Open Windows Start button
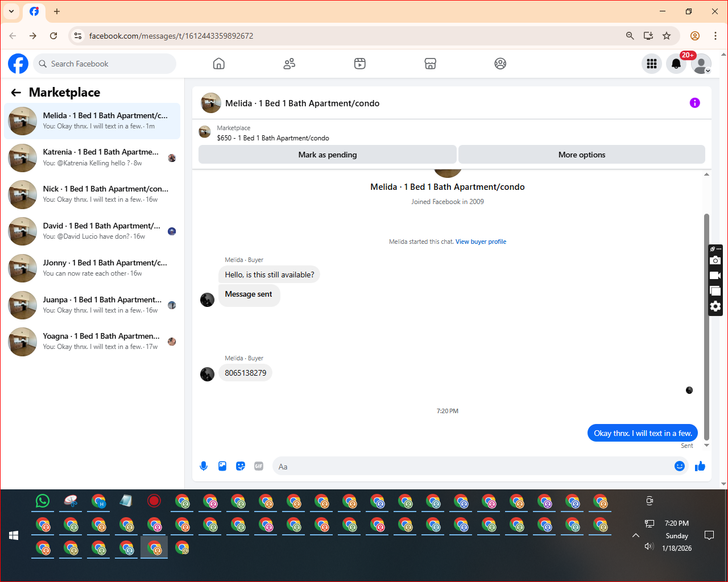Viewport: 728px width, 582px height. (x=14, y=535)
